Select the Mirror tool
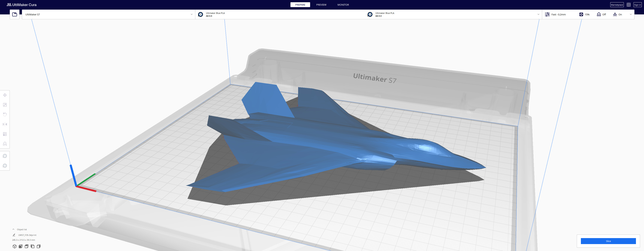This screenshot has height=251, width=644. [x=5, y=124]
